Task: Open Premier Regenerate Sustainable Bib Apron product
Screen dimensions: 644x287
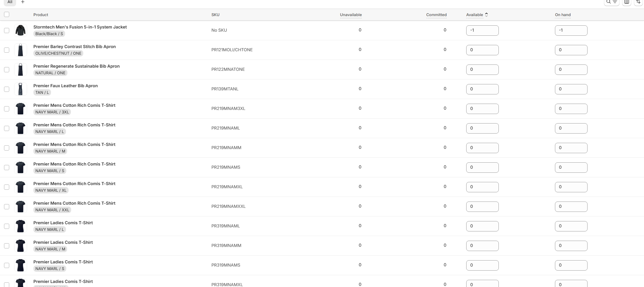Action: pyautogui.click(x=76, y=66)
